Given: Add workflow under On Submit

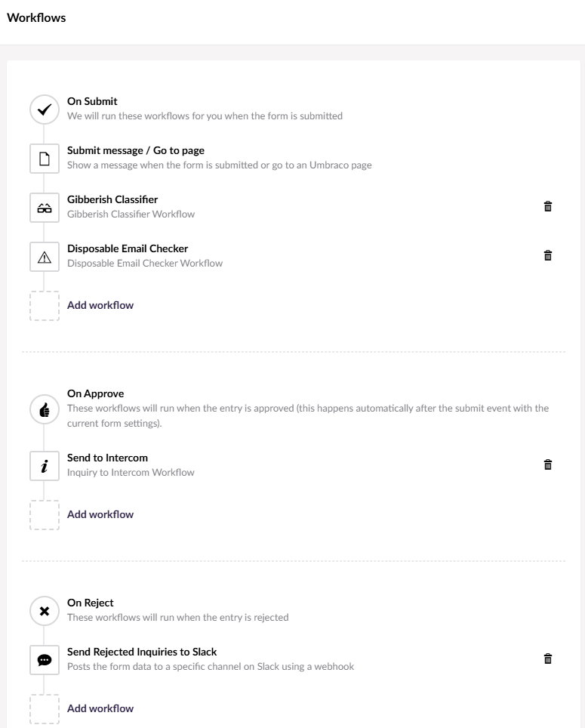Looking at the screenshot, I should [x=100, y=305].
